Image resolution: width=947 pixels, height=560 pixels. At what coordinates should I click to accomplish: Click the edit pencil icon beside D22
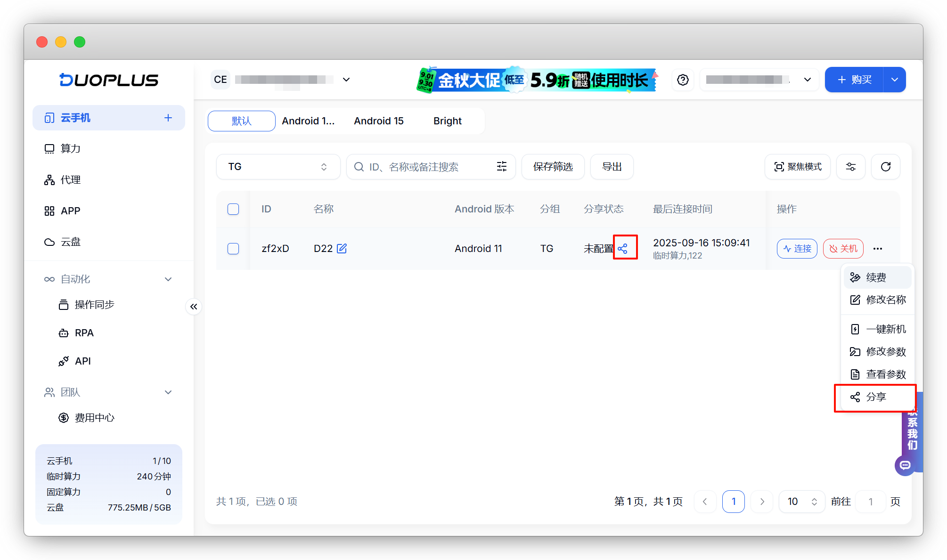click(x=342, y=248)
